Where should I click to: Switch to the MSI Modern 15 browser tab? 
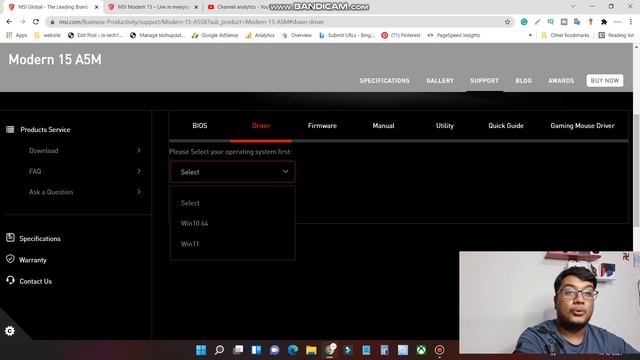[152, 7]
